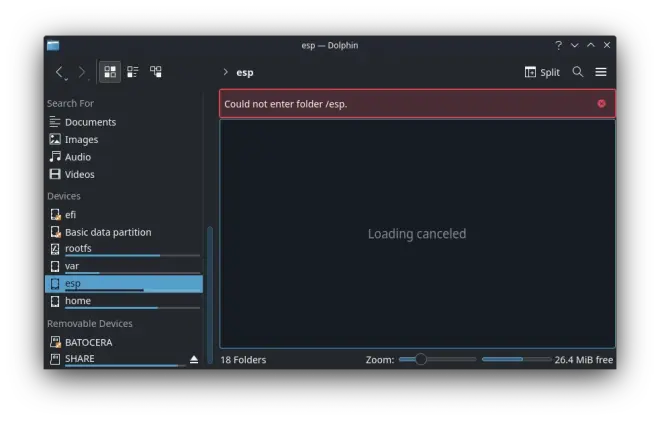Select the rootfs device

[124, 249]
